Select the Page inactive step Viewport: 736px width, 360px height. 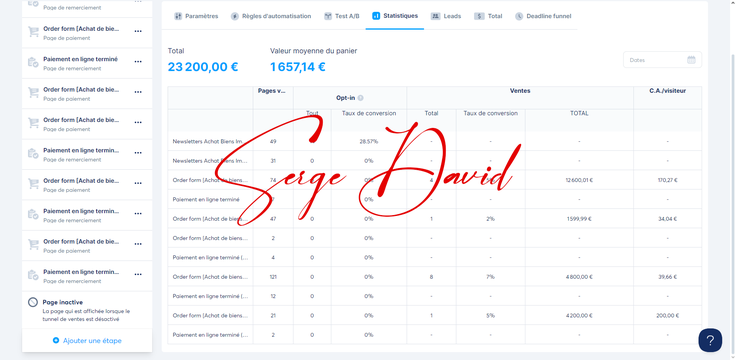click(87, 310)
